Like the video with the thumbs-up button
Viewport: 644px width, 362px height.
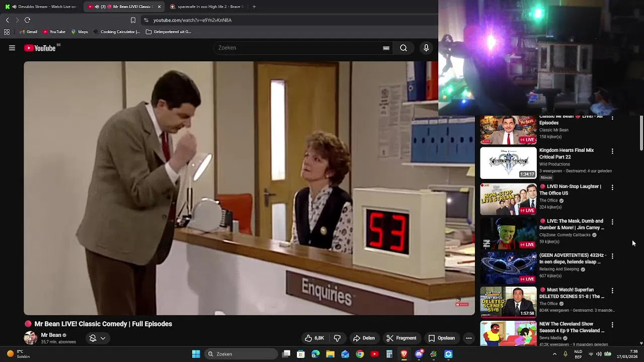point(315,338)
